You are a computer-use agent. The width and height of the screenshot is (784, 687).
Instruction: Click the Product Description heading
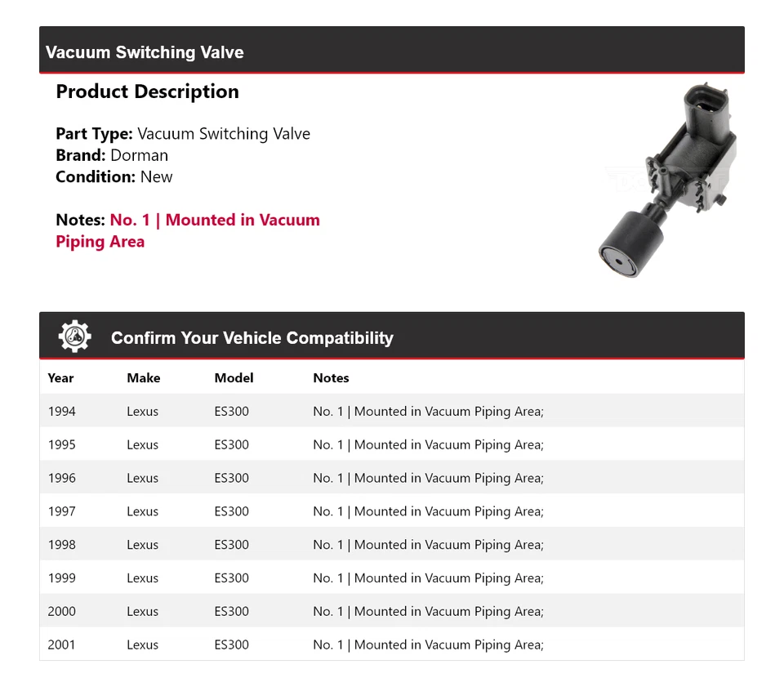tap(147, 91)
